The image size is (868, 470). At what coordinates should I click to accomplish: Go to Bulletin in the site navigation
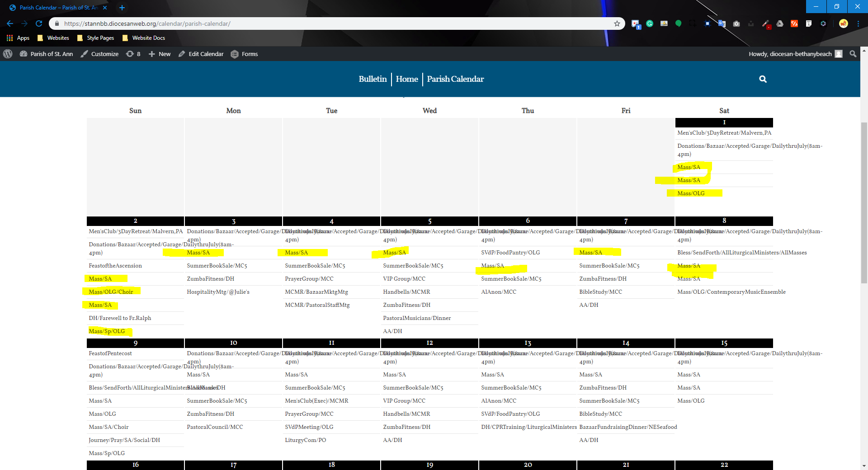coord(373,79)
